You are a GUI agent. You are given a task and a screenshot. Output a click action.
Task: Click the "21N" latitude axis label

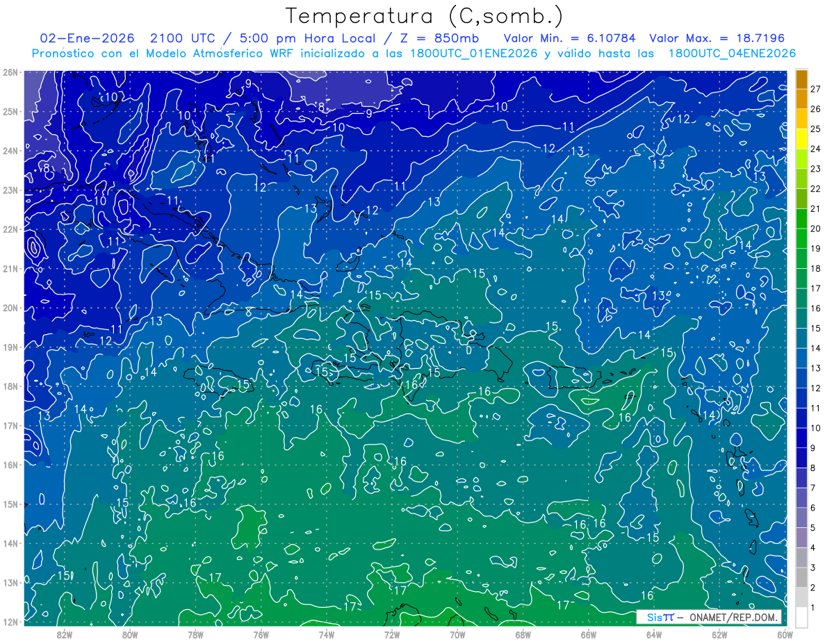(x=10, y=269)
